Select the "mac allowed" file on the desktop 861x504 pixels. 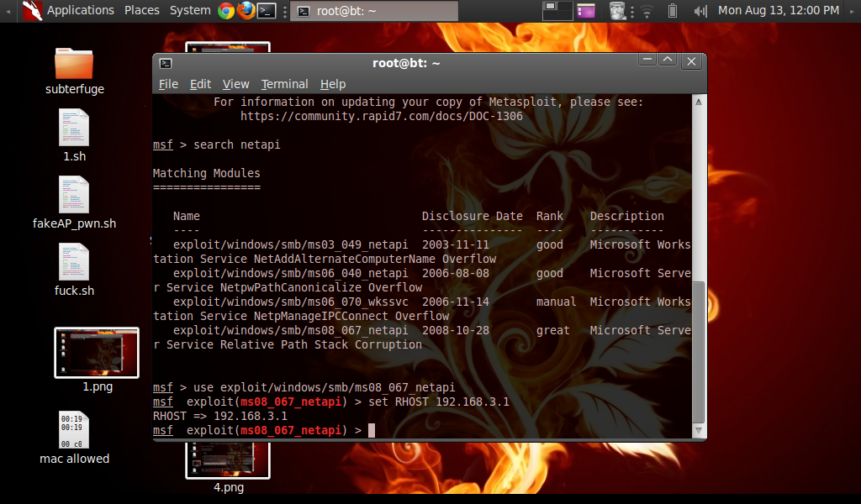(74, 438)
